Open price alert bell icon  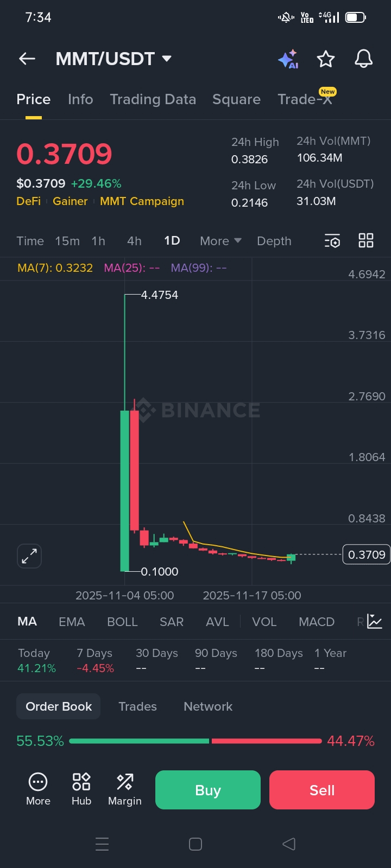(363, 59)
